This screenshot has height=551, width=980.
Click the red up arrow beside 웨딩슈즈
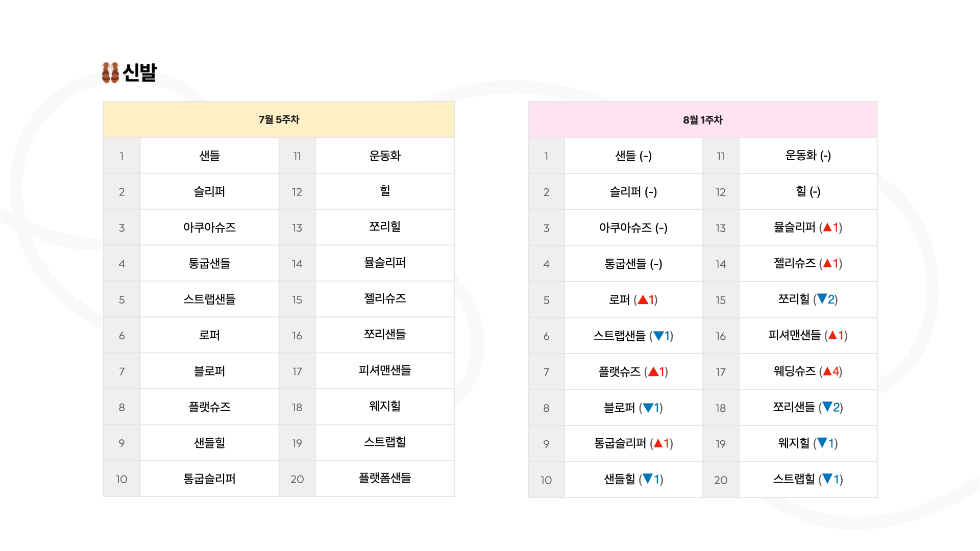click(827, 371)
